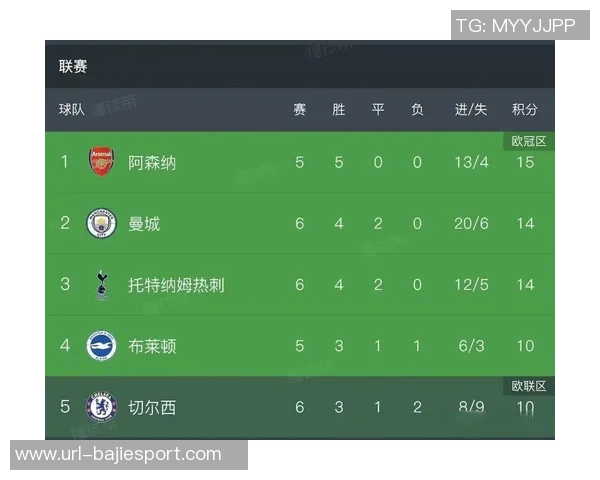Click the www.url-bajiesport.com watermark link
This screenshot has height=480, width=600.
[119, 455]
